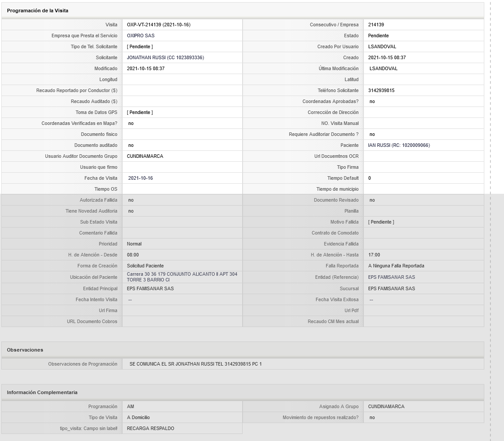504x441 pixels.
Task: Click Estado value Pendiente
Action: tap(378, 36)
